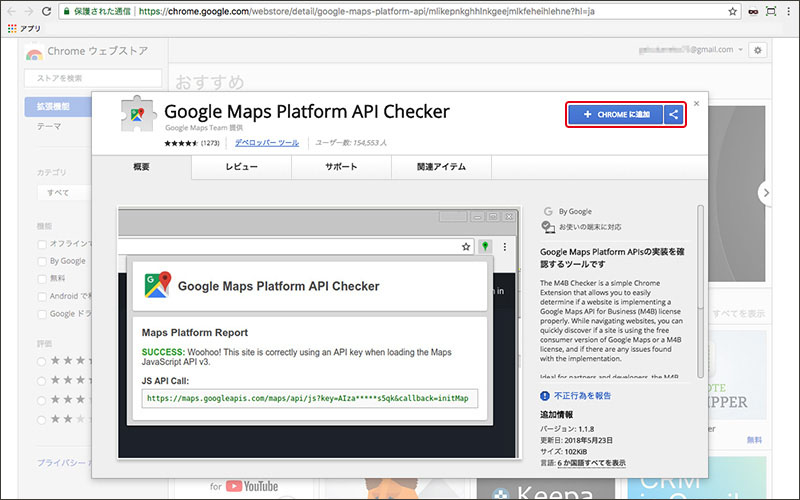Click the browser forward arrow
The image size is (800, 500).
(29, 11)
